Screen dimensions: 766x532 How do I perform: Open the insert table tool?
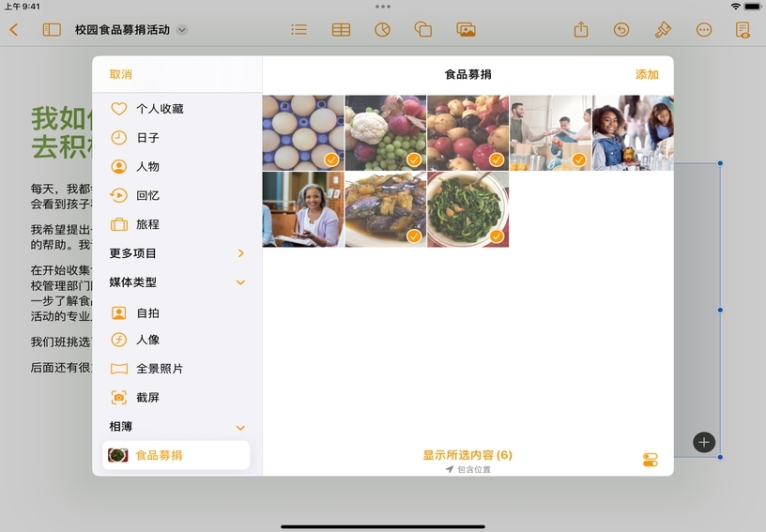click(x=341, y=30)
